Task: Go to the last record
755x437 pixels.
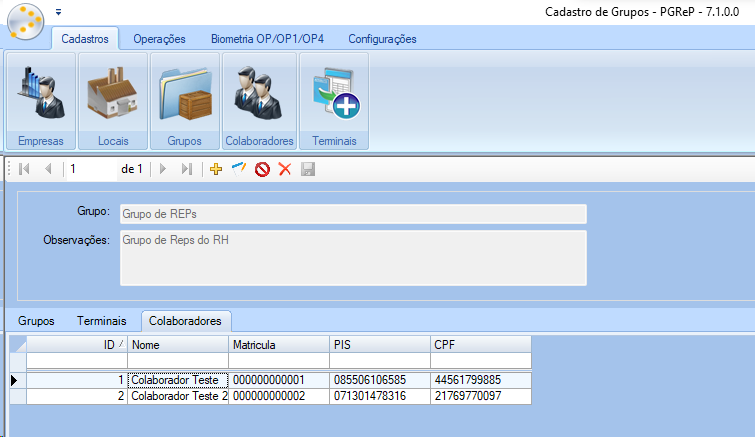Action: (x=186, y=170)
